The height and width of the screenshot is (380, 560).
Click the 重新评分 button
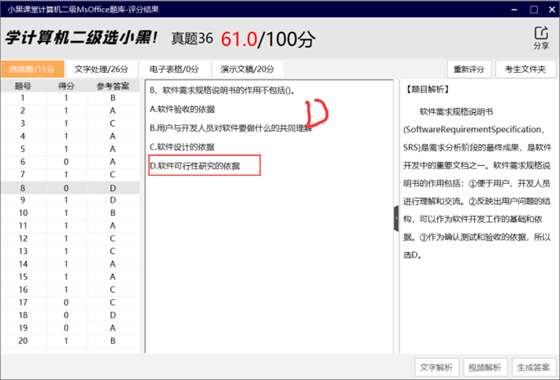coord(469,69)
